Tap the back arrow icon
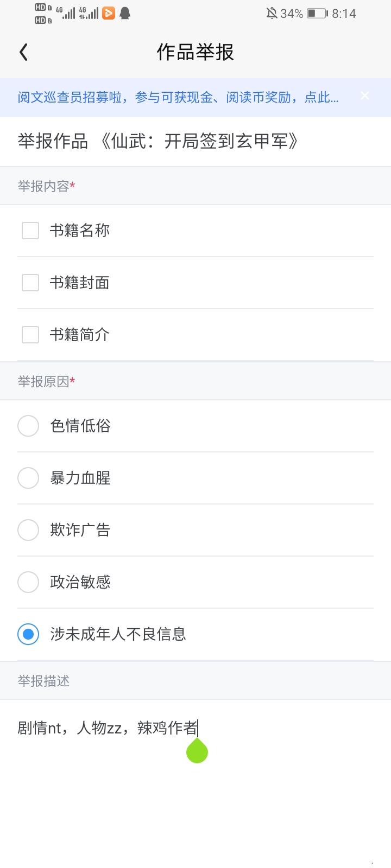This screenshot has width=391, height=868. 23,52
